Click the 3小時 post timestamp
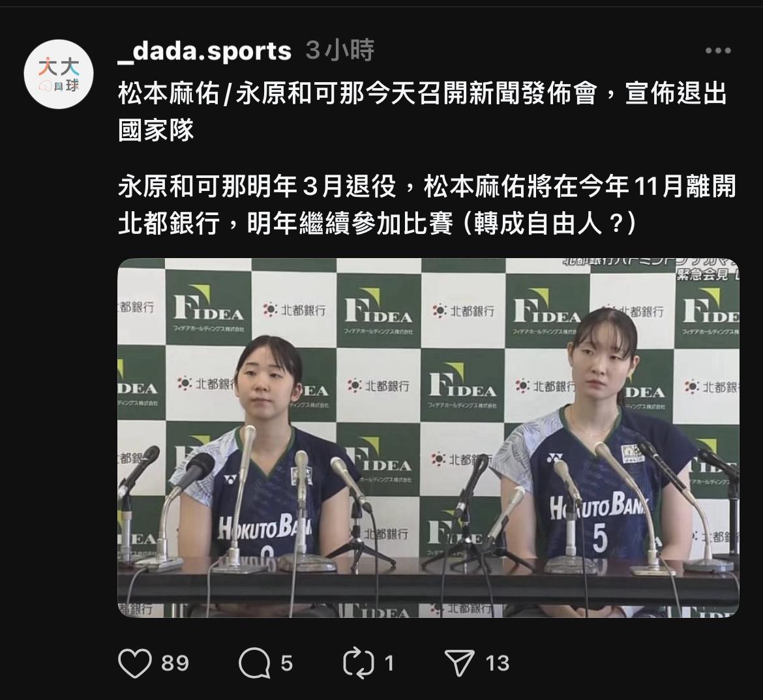Viewport: 763px width, 700px height. (340, 50)
